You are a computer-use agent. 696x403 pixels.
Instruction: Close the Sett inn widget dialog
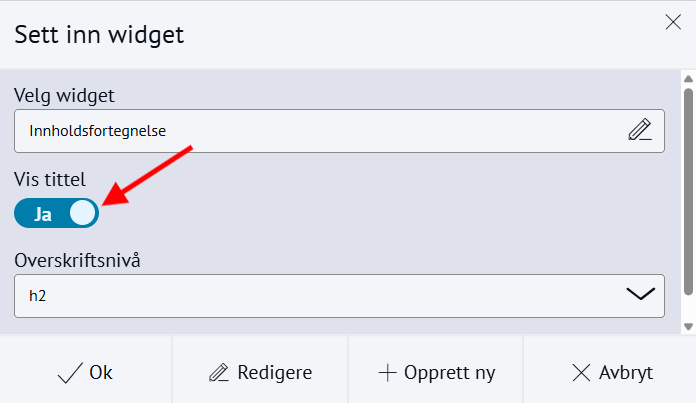pos(674,23)
